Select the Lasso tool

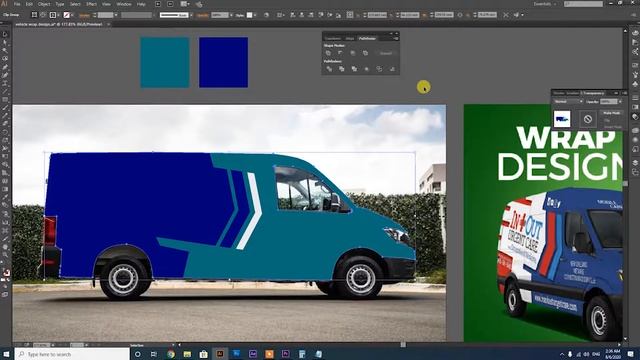[5, 58]
